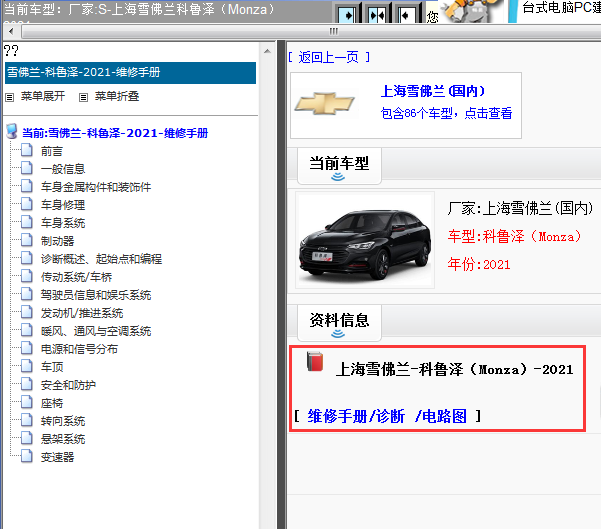Viewport: 601px width, 529px height.
Task: Select 暖风、通风与空调系统
Action: pyautogui.click(x=96, y=331)
